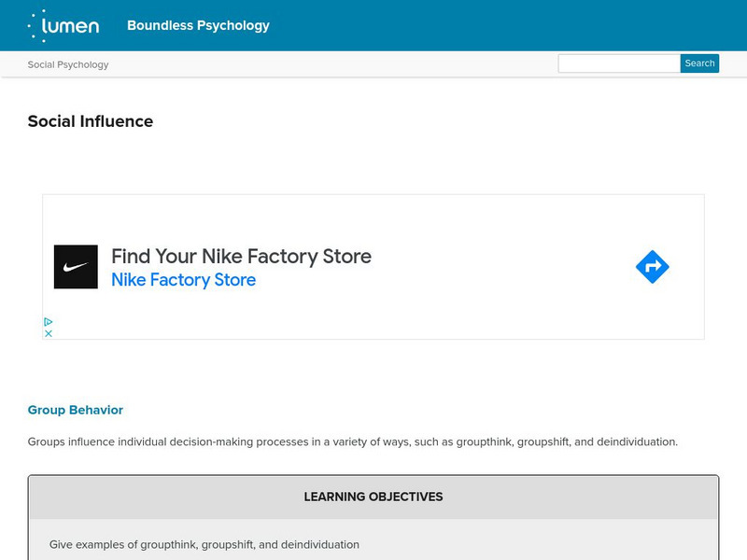The height and width of the screenshot is (560, 747).
Task: Click the 'Groups influence individual decision-making' paragraph
Action: tap(352, 441)
